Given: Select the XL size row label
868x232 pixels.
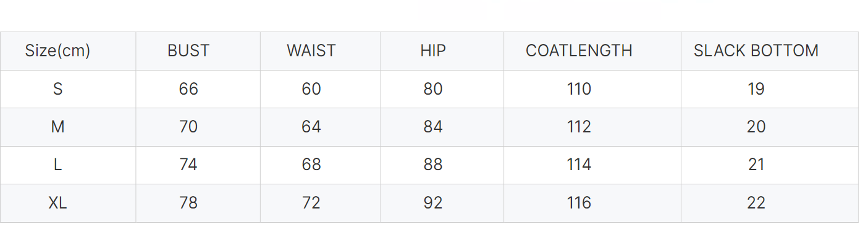Looking at the screenshot, I should click(57, 203).
